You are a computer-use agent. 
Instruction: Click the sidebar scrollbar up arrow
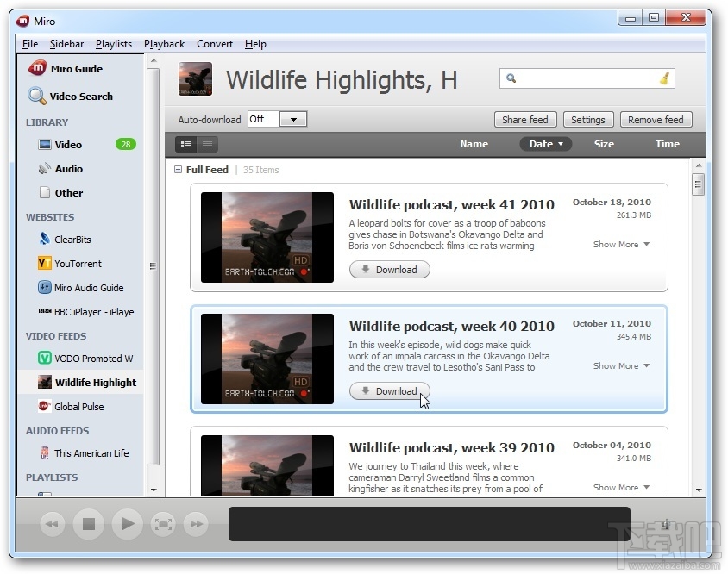pyautogui.click(x=154, y=61)
